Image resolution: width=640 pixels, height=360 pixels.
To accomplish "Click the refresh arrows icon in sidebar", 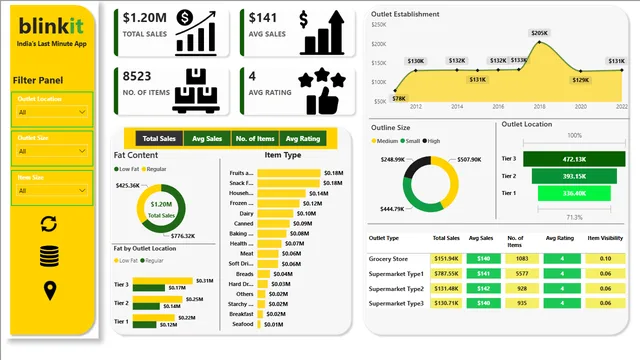I will click(49, 224).
